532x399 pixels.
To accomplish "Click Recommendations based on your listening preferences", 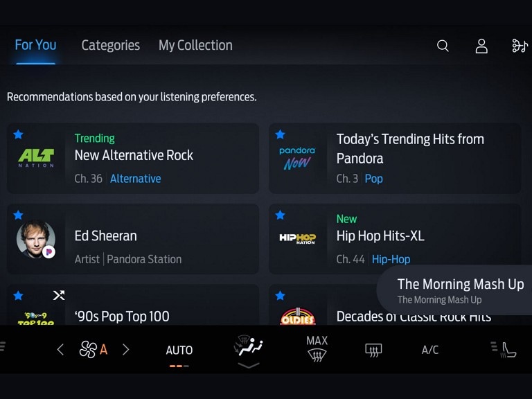I will 132,97.
